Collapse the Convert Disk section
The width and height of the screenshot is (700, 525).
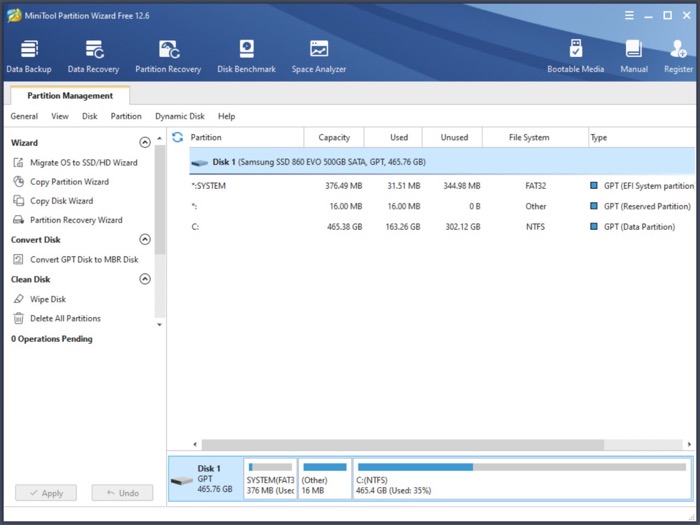(x=145, y=239)
